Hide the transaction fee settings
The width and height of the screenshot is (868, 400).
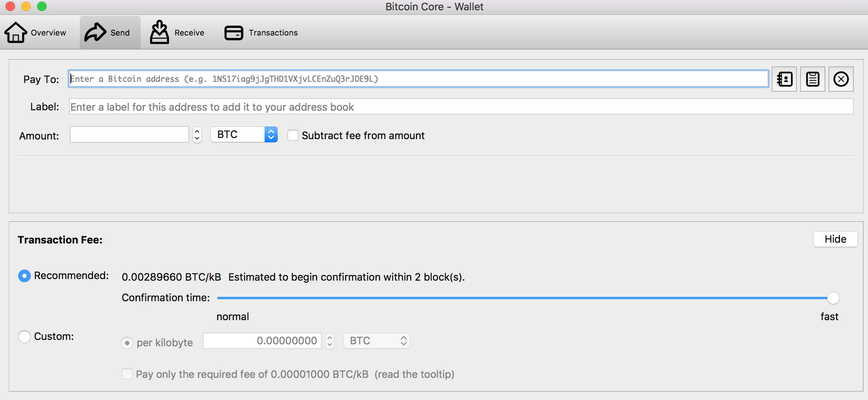pyautogui.click(x=835, y=239)
